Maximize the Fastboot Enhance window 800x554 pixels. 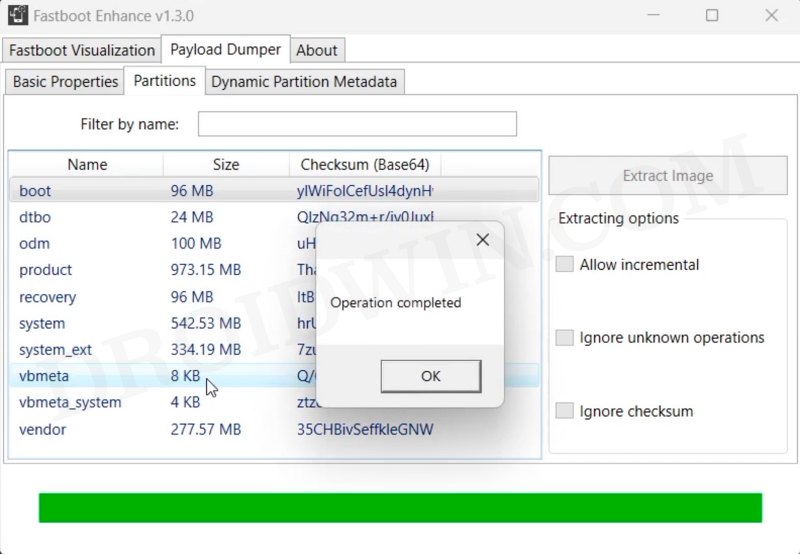[712, 15]
